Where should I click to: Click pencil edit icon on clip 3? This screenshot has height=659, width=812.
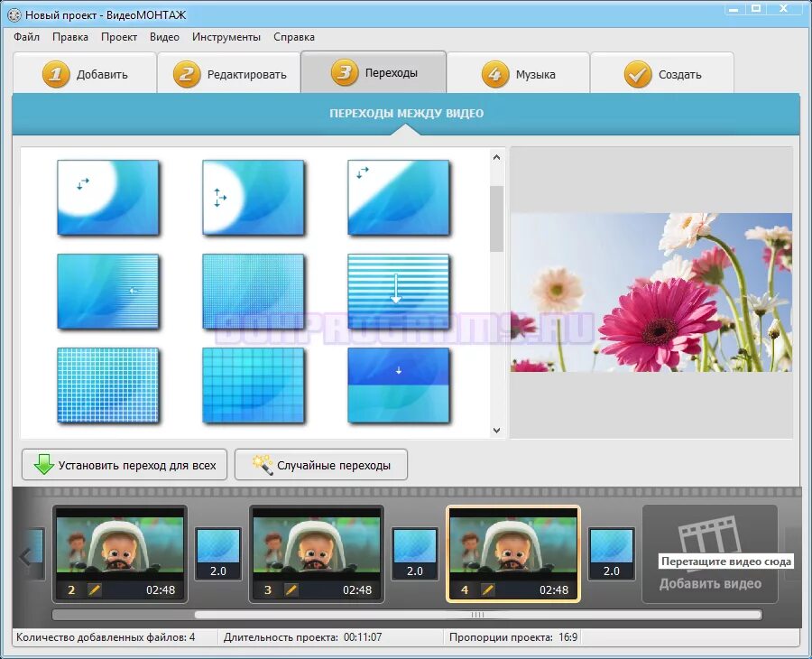click(291, 589)
